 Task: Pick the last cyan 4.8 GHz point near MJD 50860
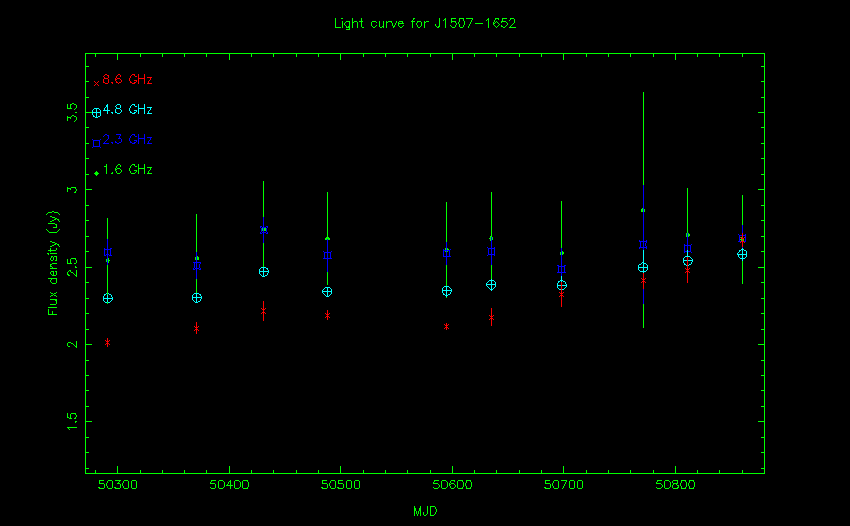tap(742, 254)
